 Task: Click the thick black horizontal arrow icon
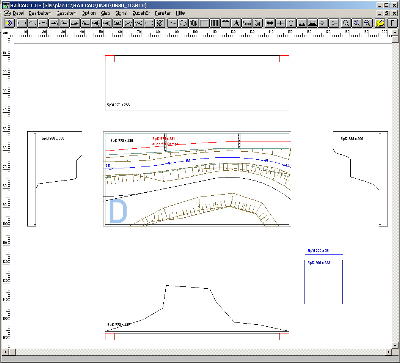(270, 23)
